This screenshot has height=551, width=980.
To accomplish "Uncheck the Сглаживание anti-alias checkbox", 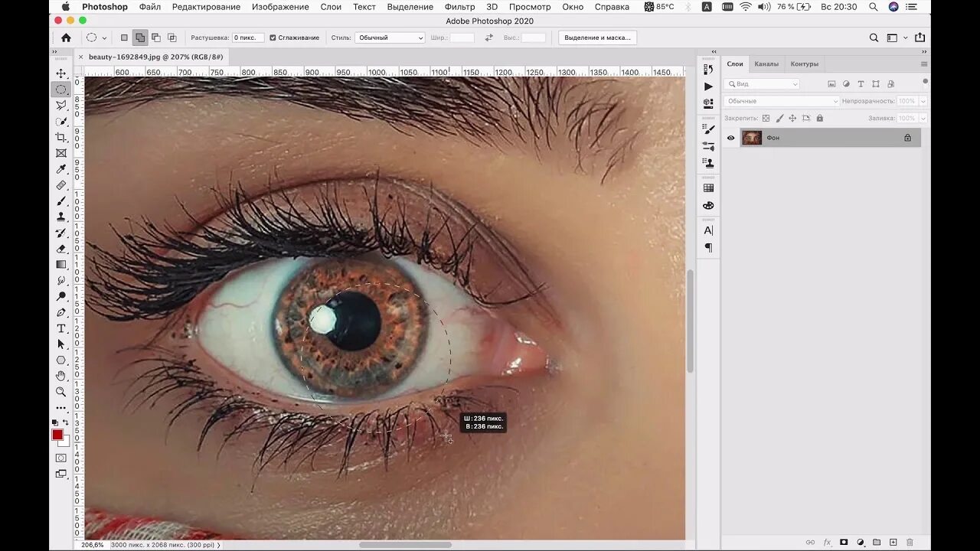I will tap(273, 37).
